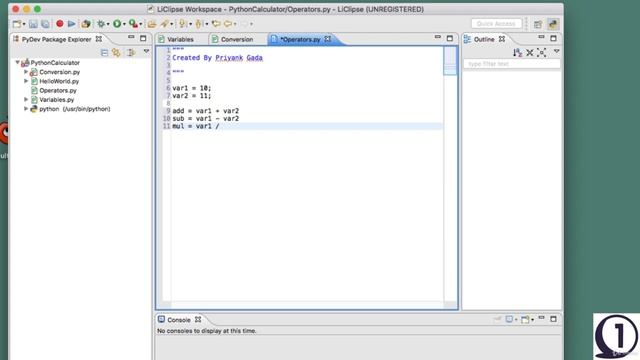The height and width of the screenshot is (360, 640).
Task: Save the current file with Save icon
Action: coord(33,24)
